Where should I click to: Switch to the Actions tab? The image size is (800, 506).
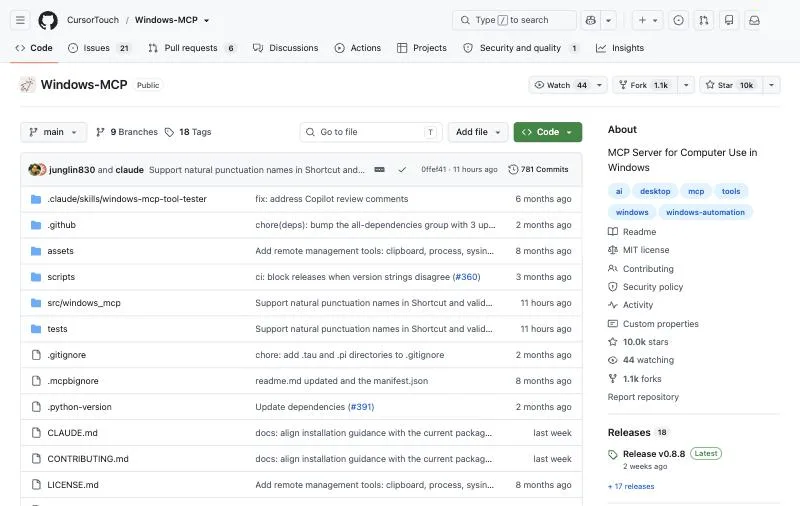coord(358,48)
